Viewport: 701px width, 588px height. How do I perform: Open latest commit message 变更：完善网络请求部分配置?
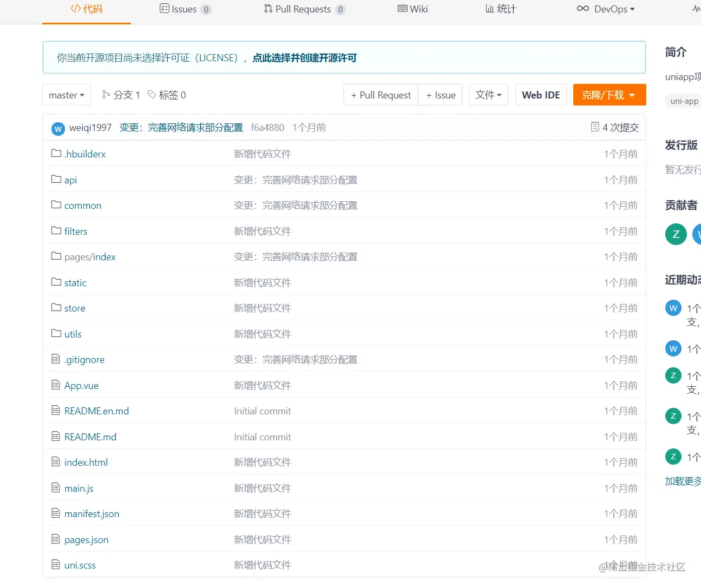(181, 128)
